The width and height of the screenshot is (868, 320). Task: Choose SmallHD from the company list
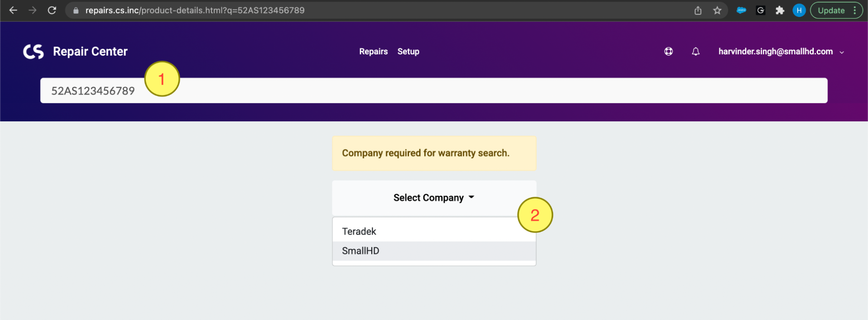[x=360, y=251]
